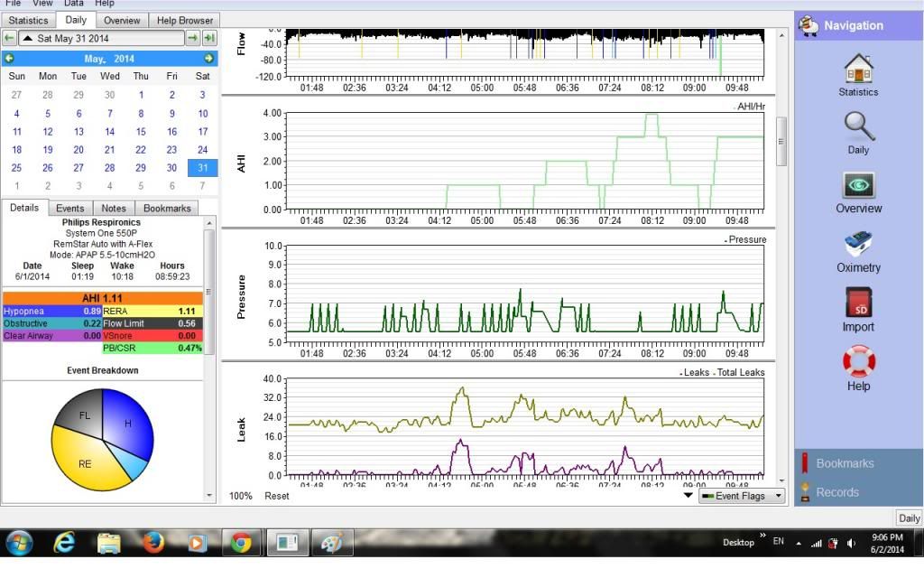924x578 pixels.
Task: Click the 100% zoom label
Action: click(x=240, y=496)
